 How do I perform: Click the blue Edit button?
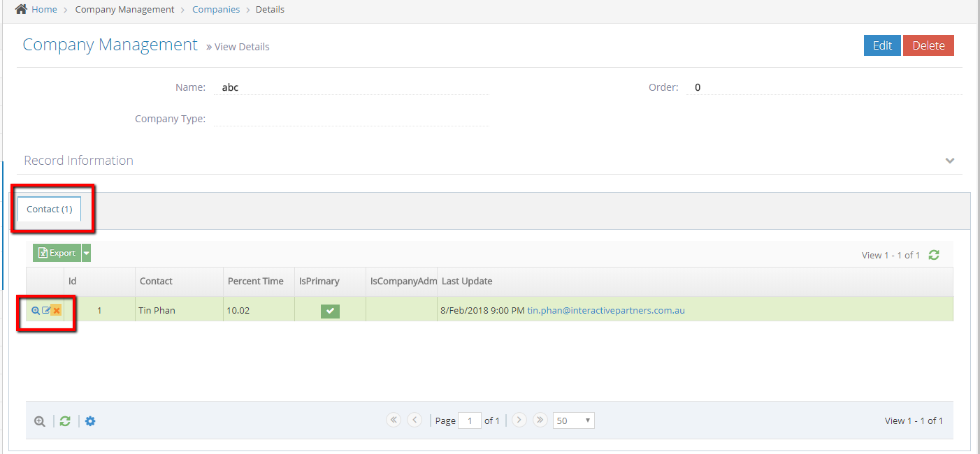882,45
